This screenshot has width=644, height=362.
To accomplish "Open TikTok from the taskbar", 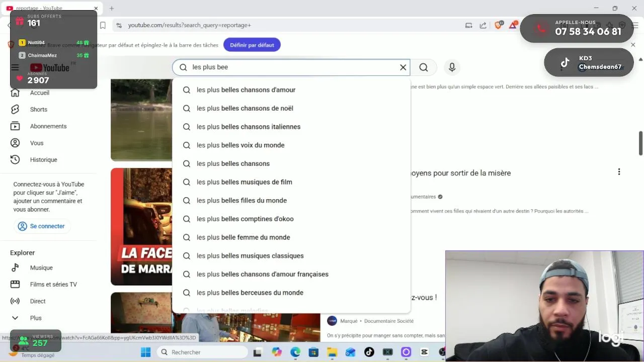I will click(369, 352).
